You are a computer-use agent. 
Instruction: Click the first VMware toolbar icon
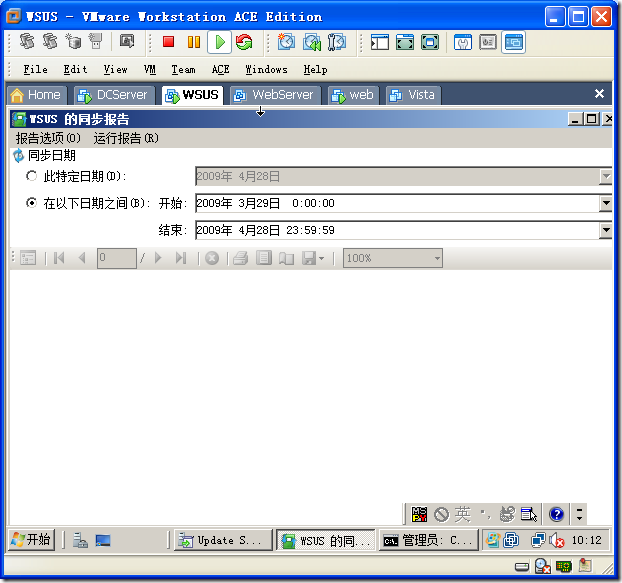pyautogui.click(x=27, y=41)
